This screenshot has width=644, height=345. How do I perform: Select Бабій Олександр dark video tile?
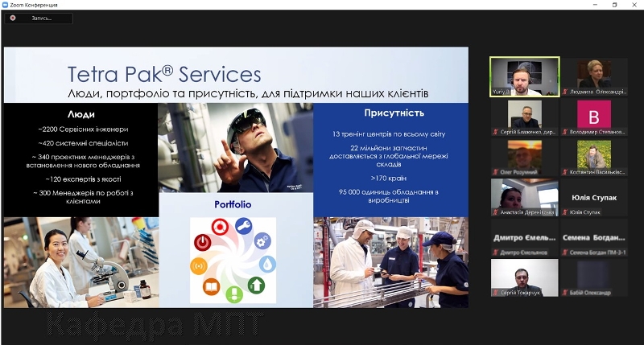pos(594,277)
